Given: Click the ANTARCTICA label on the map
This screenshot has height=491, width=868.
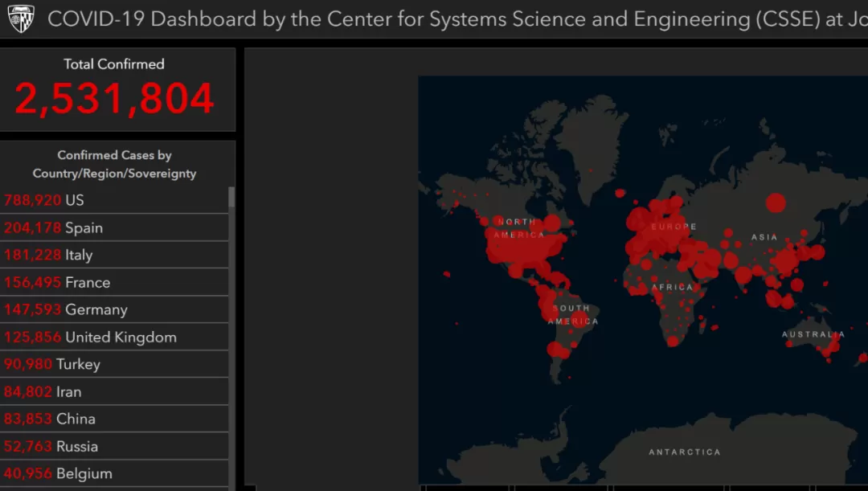Looking at the screenshot, I should (685, 452).
